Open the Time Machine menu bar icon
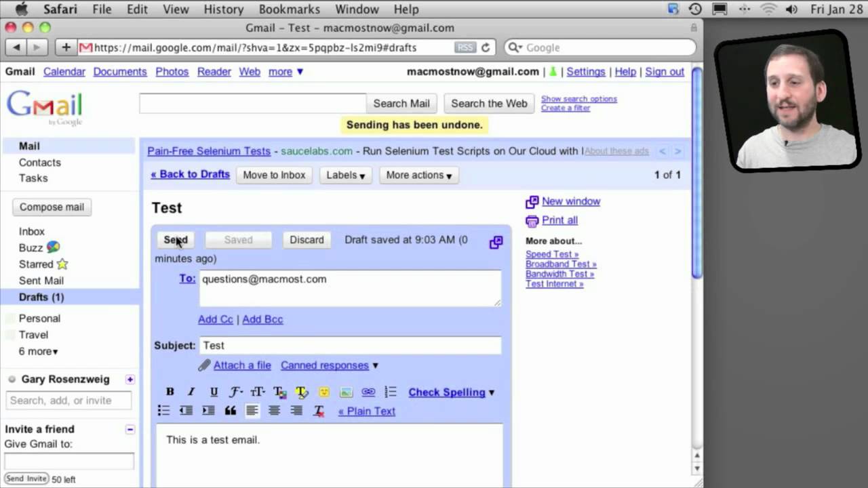This screenshot has width=868, height=488. (x=695, y=9)
